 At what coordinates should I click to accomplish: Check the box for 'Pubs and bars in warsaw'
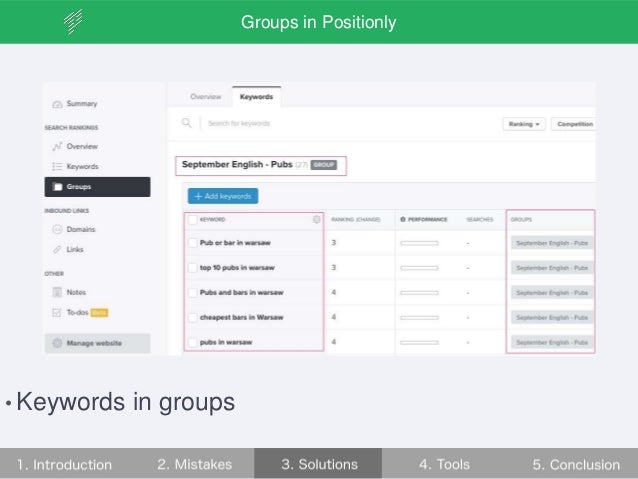tap(192, 293)
